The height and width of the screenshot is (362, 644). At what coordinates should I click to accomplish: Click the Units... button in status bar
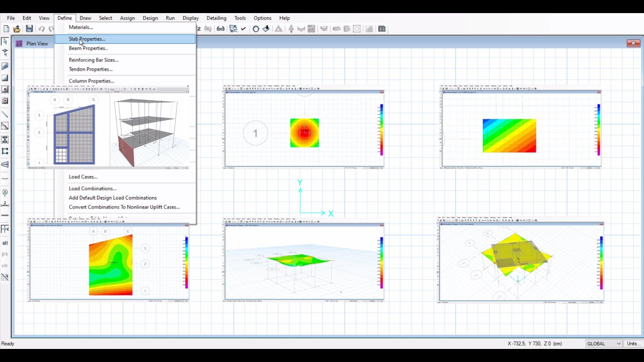[x=633, y=343]
